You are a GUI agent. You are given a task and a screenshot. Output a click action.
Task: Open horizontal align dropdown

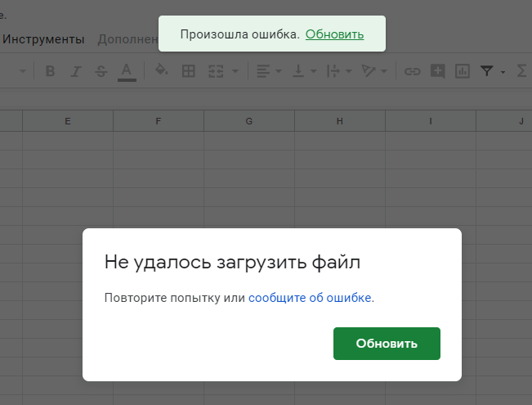pyautogui.click(x=268, y=71)
